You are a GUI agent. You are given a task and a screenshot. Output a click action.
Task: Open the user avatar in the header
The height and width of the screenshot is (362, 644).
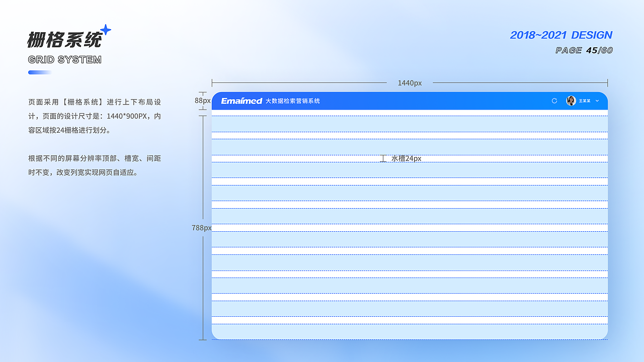[x=571, y=101]
